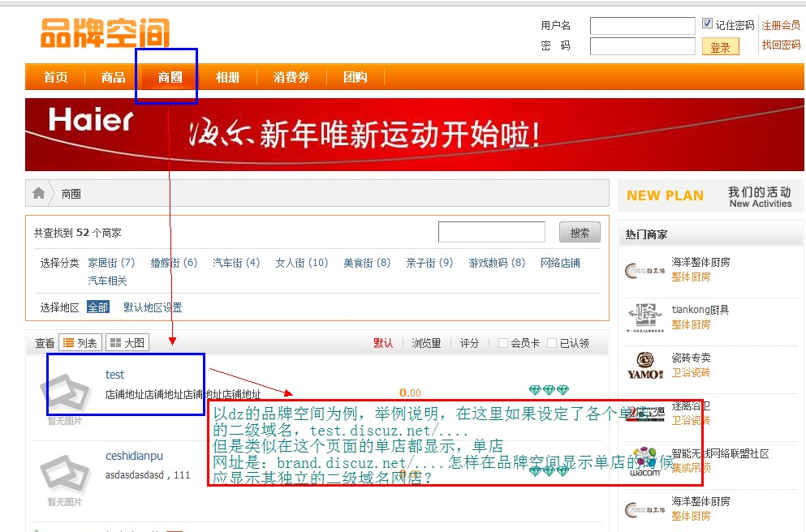The height and width of the screenshot is (532, 806).
Task: Open the test shop link
Action: point(114,375)
